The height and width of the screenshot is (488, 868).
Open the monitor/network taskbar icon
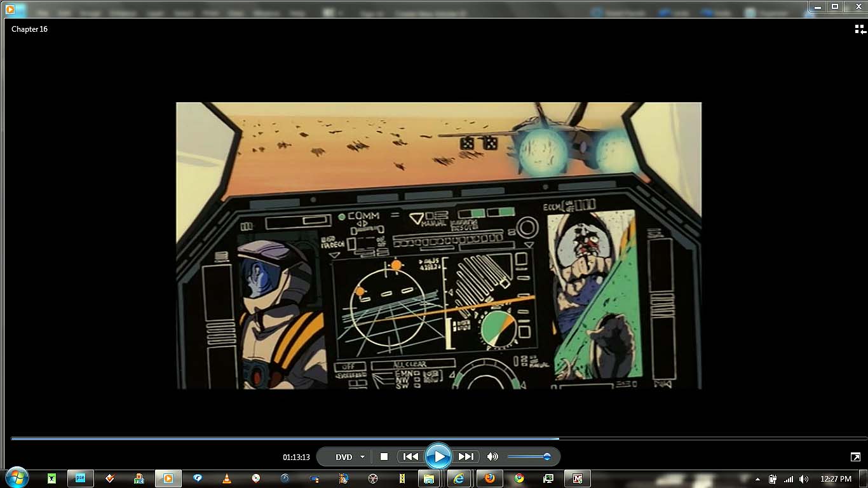[x=548, y=478]
